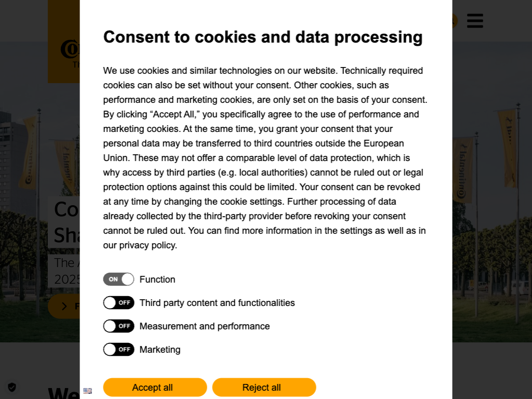Click the cookie consent description paragraph
The image size is (532, 399).
point(265,158)
